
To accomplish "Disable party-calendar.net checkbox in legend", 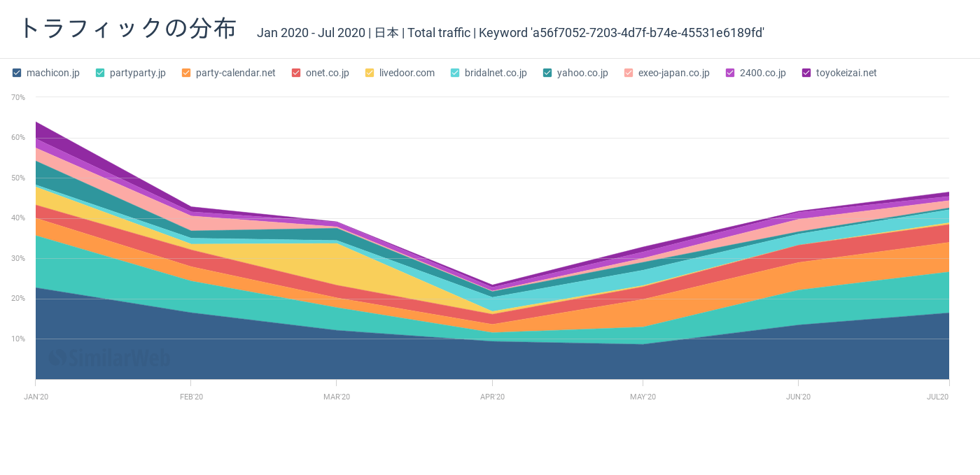I will coord(186,73).
